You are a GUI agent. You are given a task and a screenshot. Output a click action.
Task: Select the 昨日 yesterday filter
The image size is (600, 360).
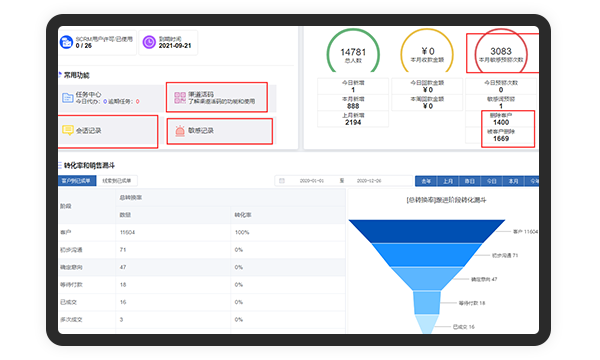pos(470,181)
